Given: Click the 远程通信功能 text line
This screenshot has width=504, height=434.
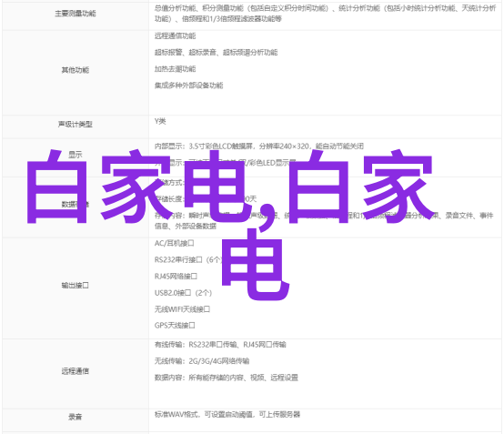Looking at the screenshot, I should click(176, 36).
